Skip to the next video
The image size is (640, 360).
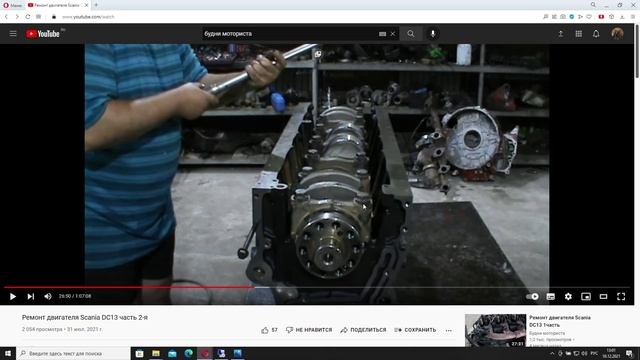pyautogui.click(x=31, y=296)
